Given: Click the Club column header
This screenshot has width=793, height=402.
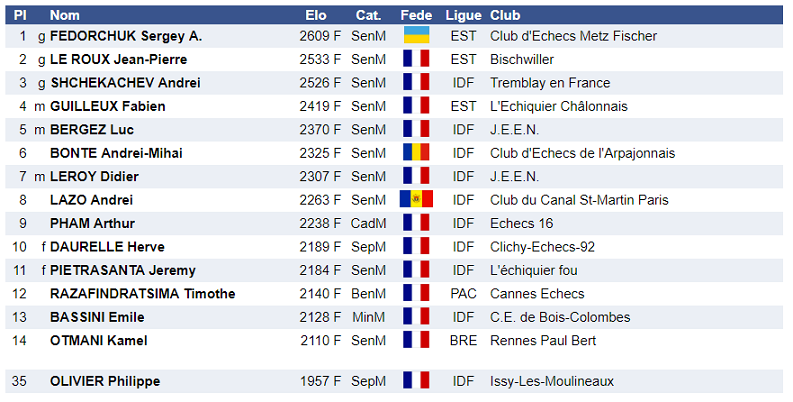Looking at the screenshot, I should click(x=506, y=15).
